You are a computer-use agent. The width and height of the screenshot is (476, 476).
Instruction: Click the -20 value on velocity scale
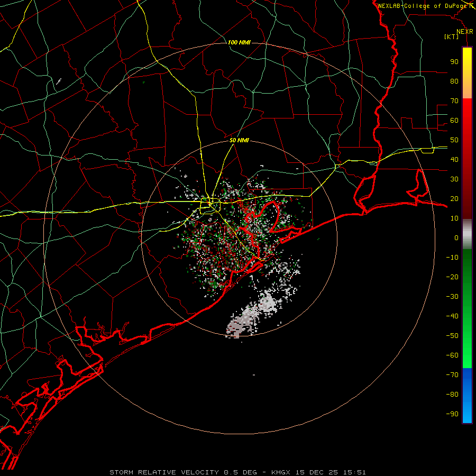(452, 277)
